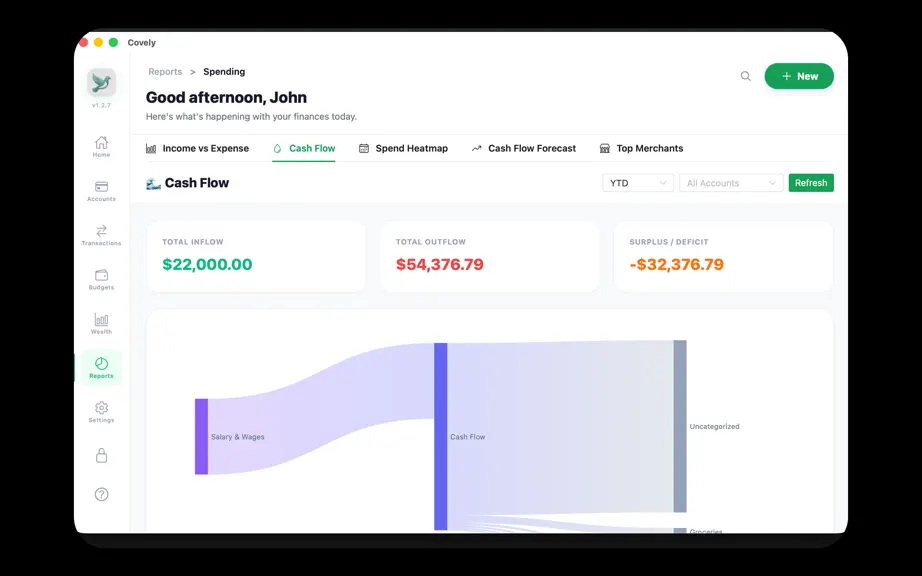The width and height of the screenshot is (922, 576).
Task: Open the Wealth bar-chart icon
Action: tap(101, 323)
